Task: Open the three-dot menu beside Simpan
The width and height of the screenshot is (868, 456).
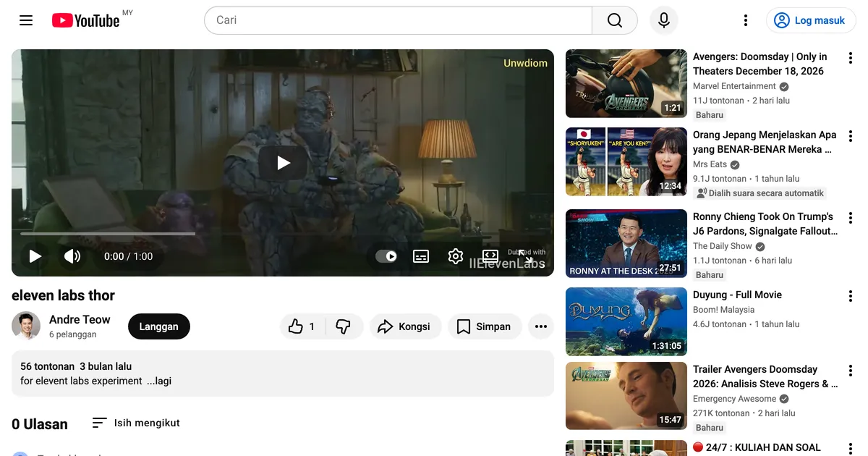Action: pyautogui.click(x=540, y=326)
